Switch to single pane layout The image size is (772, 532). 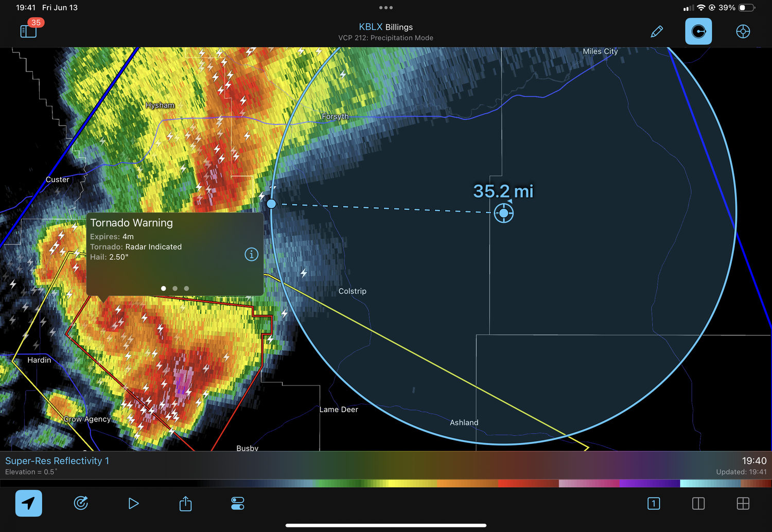654,503
